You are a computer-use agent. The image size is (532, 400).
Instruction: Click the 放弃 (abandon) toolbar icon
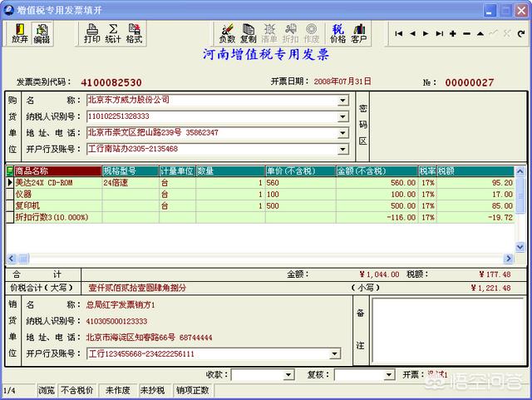click(x=20, y=33)
